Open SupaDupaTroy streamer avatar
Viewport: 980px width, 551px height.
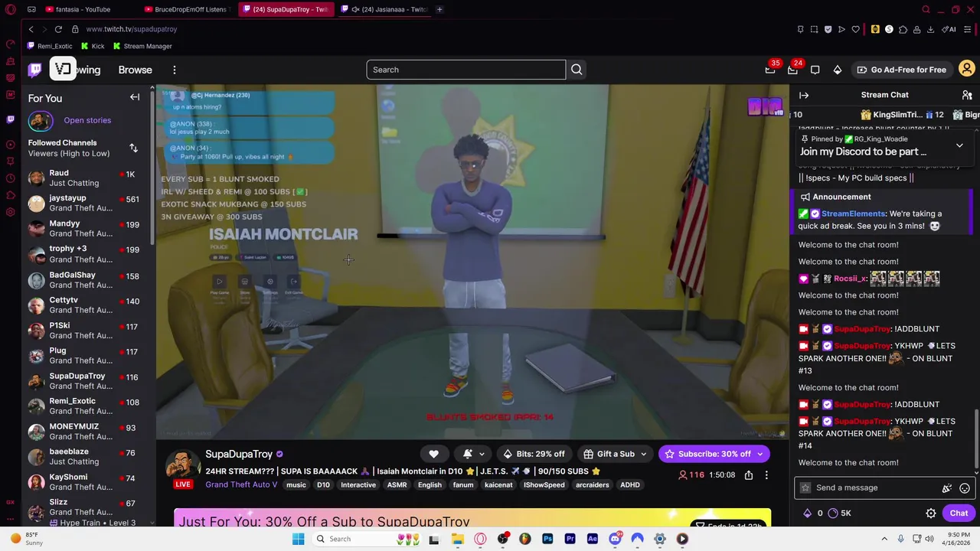183,465
